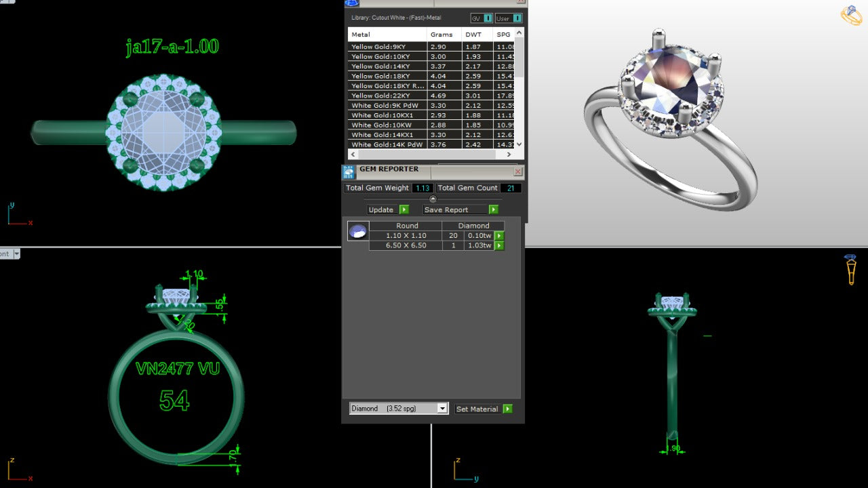Click the Metal column header
Viewport: 868px width, 488px height.
(x=387, y=34)
